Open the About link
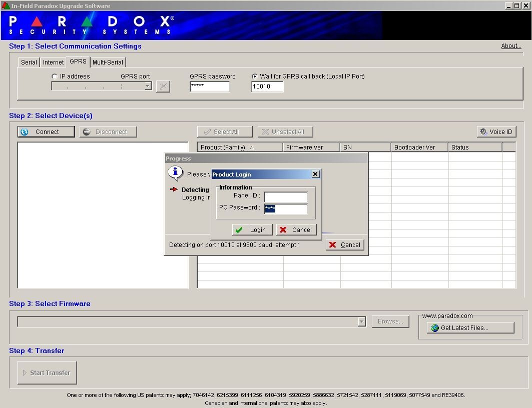The width and height of the screenshot is (532, 408). coord(511,46)
